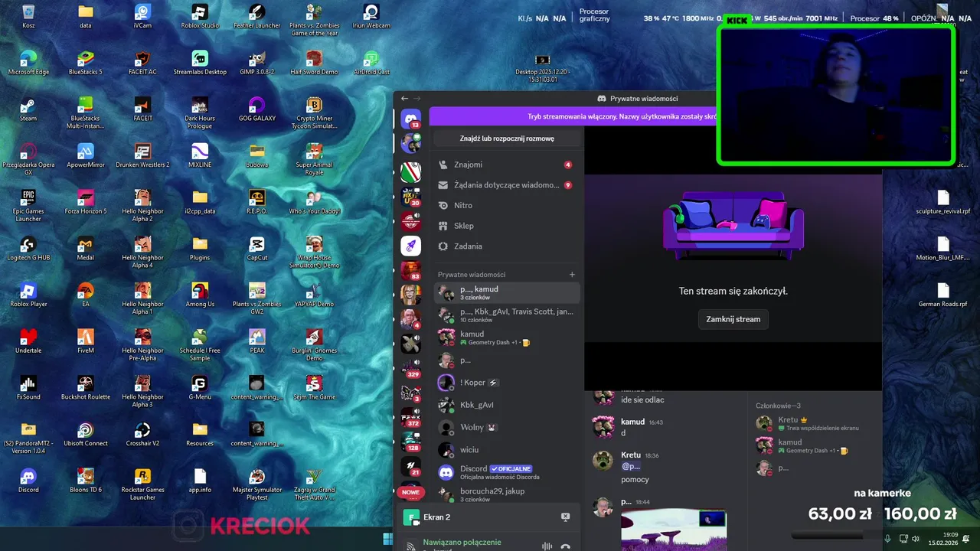Open GOG GALAXY desktop shortcut
Screen dimensions: 980x551
coord(256,109)
